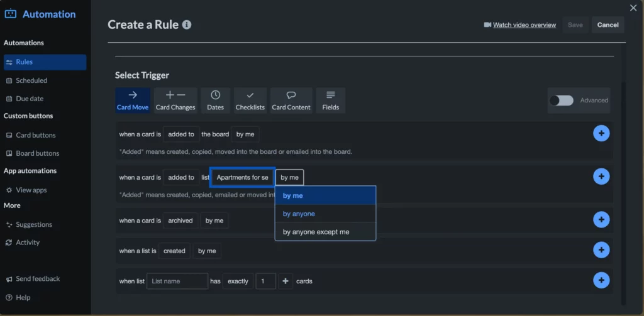Click the List name input field
The width and height of the screenshot is (644, 316).
coord(177,281)
